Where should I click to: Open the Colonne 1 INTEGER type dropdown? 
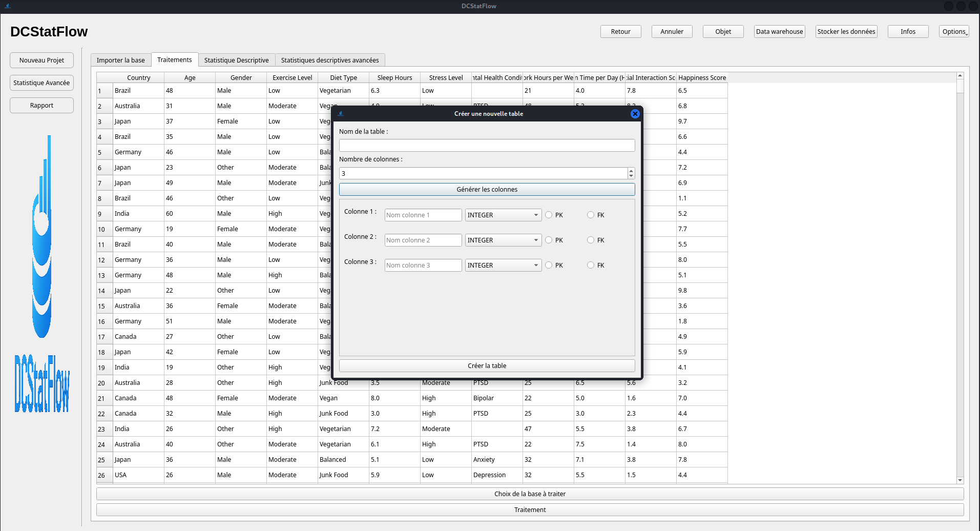coord(503,215)
